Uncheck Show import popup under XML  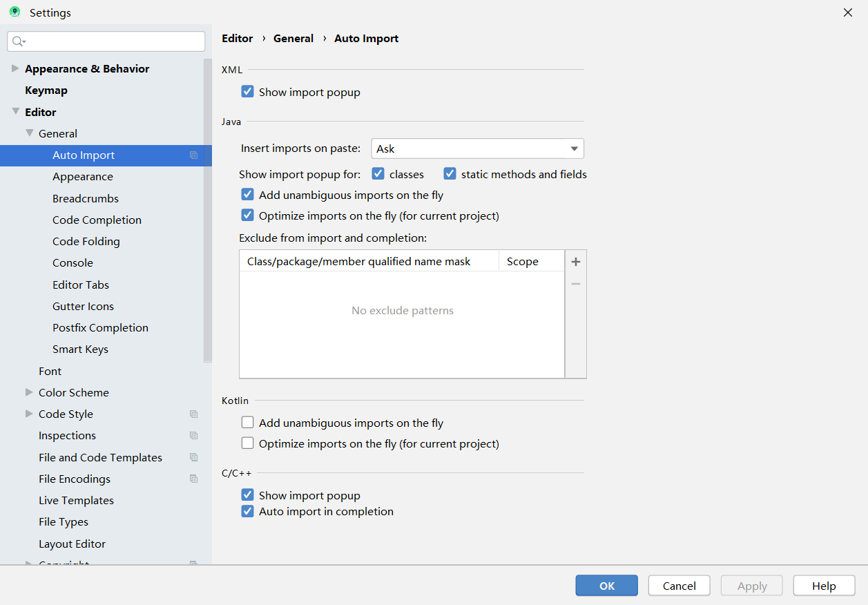click(x=247, y=91)
